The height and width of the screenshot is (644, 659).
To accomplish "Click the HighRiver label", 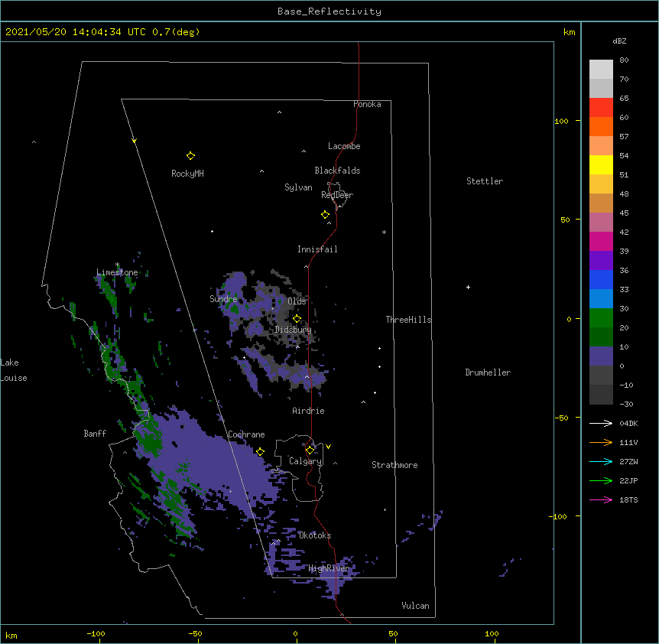I will 329,569.
